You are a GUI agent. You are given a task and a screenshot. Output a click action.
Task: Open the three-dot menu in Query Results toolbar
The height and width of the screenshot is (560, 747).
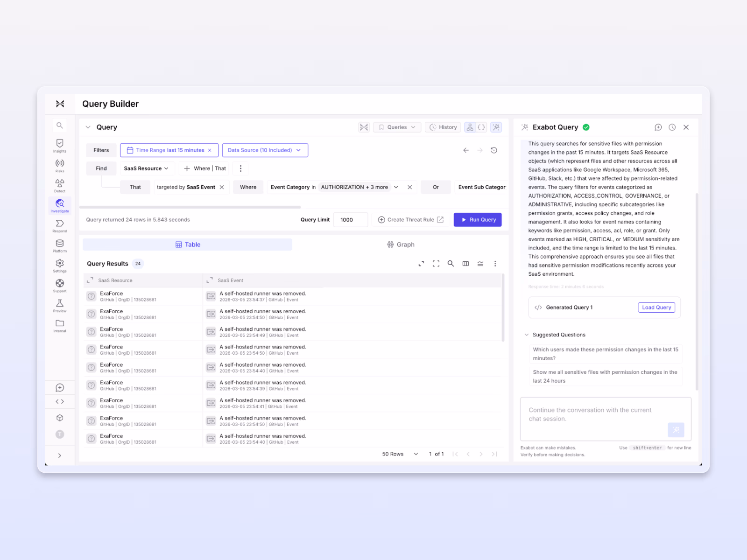(x=495, y=264)
